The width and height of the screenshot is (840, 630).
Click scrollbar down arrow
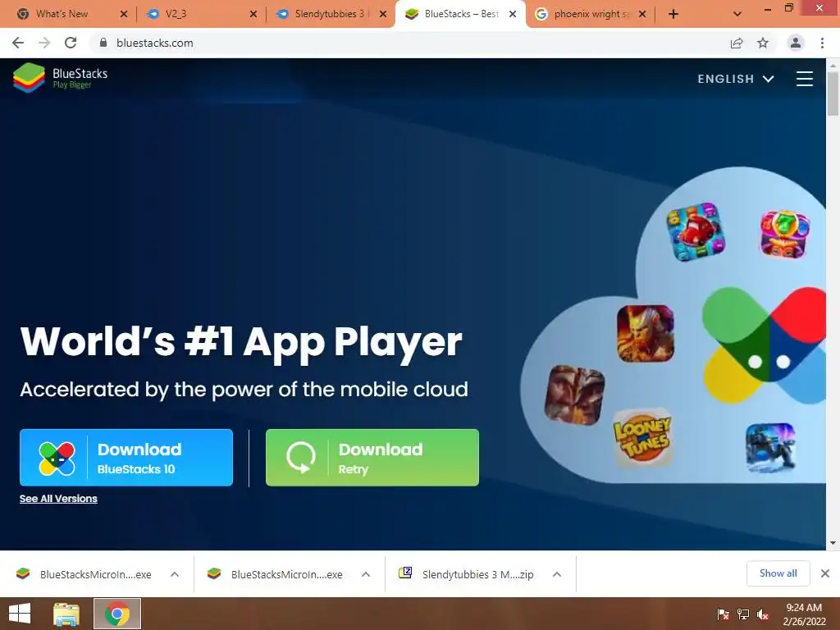pyautogui.click(x=833, y=543)
